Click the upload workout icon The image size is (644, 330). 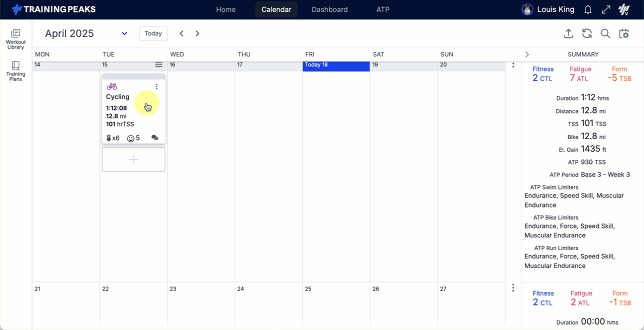click(568, 33)
